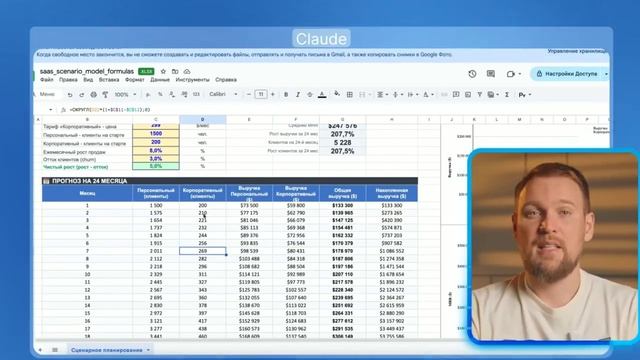
Task: Show all comments panel icon
Action: point(491,74)
